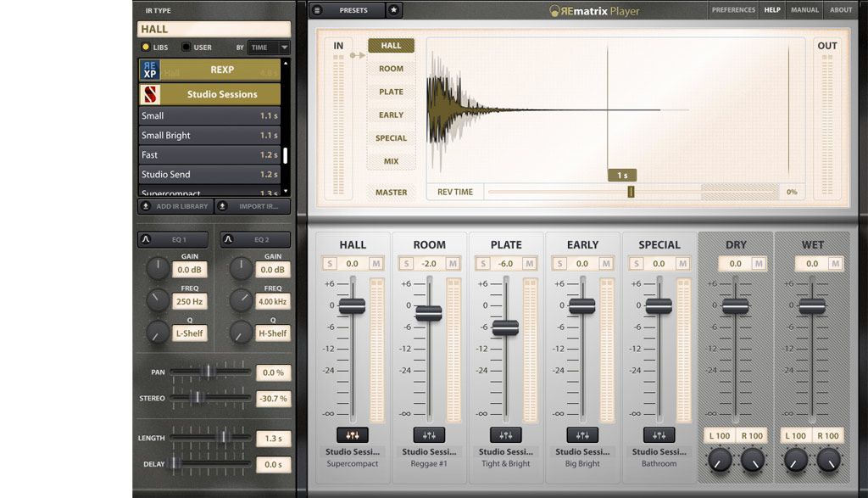This screenshot has height=498, width=868.
Task: Click the EQ 1 Q knob
Action: point(158,333)
